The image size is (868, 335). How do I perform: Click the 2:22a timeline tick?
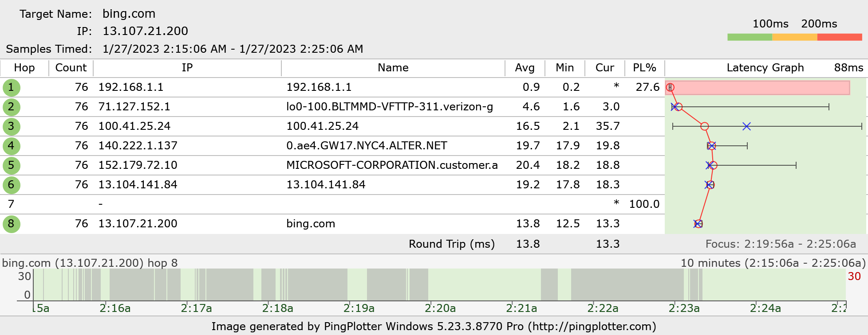[x=603, y=308]
